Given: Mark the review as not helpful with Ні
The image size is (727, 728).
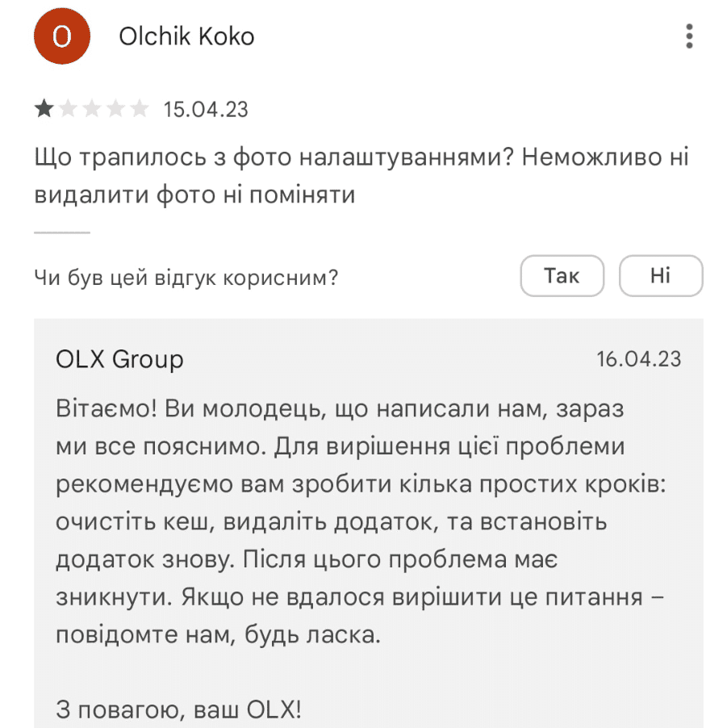Looking at the screenshot, I should (x=661, y=275).
